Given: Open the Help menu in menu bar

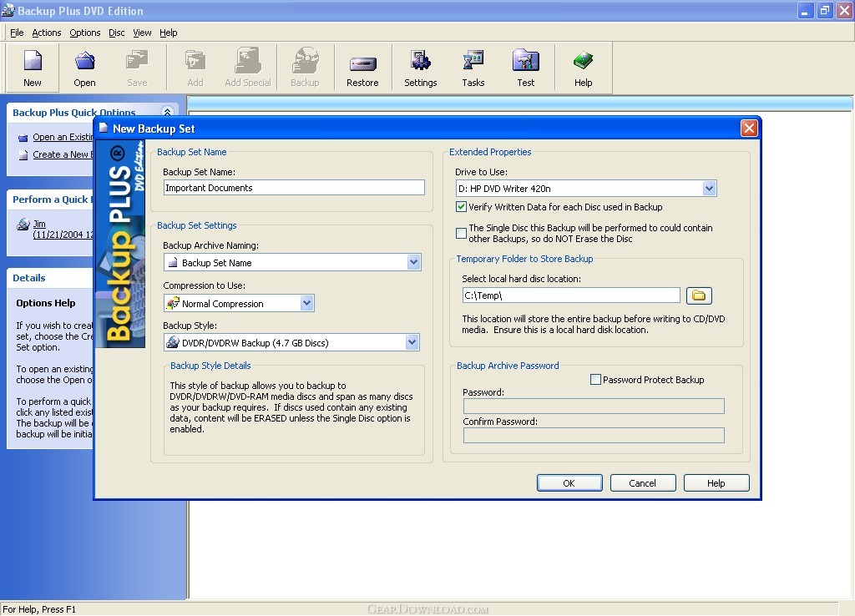Looking at the screenshot, I should click(169, 33).
